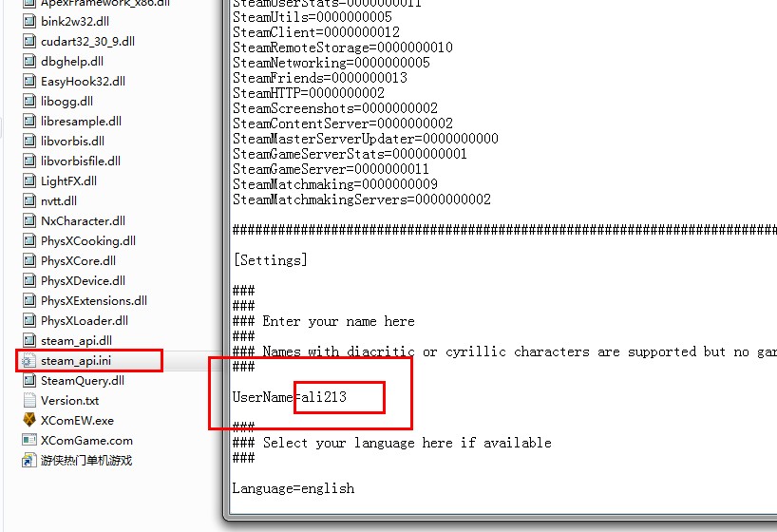The image size is (777, 532).
Task: Click the nvtt.dll file icon
Action: pyautogui.click(x=29, y=200)
